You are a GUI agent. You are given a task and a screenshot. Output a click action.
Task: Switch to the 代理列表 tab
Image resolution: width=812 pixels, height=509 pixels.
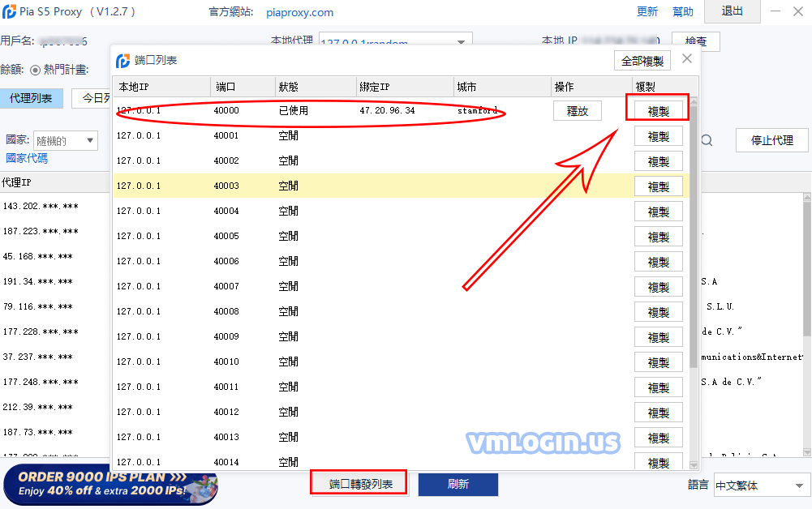31,98
